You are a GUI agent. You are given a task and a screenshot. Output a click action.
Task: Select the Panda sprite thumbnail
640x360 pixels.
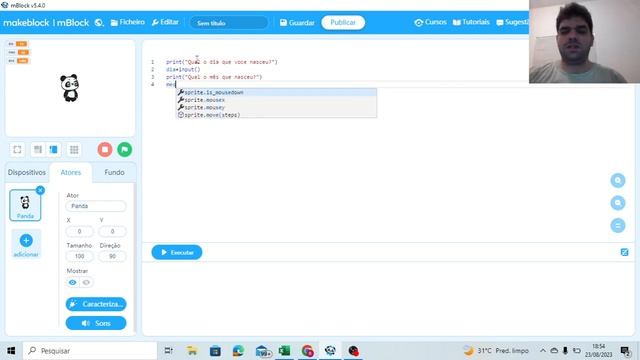25,205
